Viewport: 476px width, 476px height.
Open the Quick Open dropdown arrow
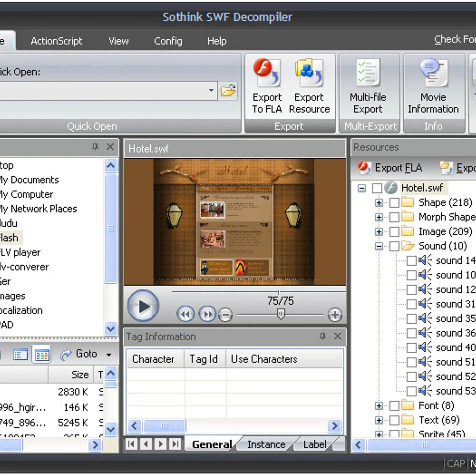pyautogui.click(x=211, y=90)
